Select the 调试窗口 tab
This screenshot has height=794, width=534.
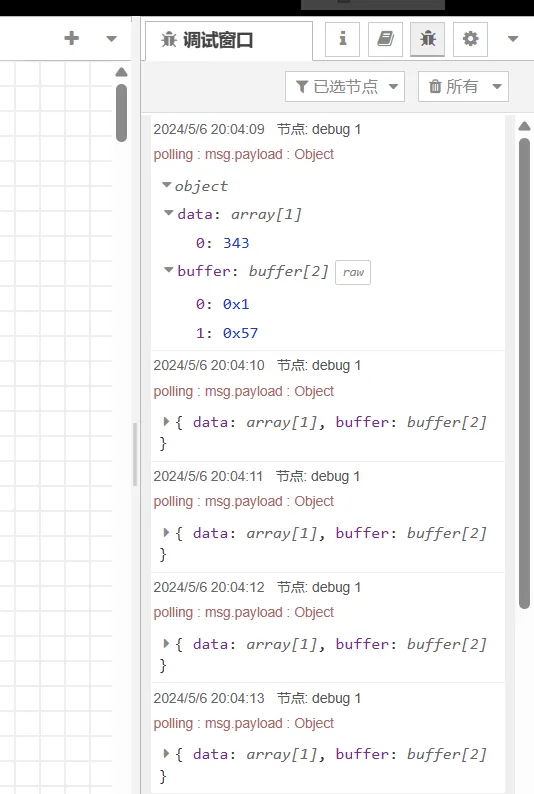[x=229, y=40]
